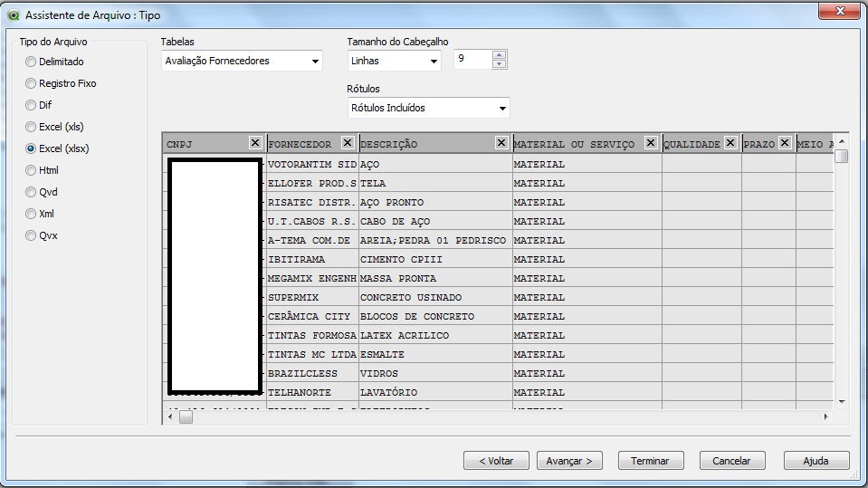Click the FORNECEDOR column header label
This screenshot has width=868, height=488.
tap(300, 145)
